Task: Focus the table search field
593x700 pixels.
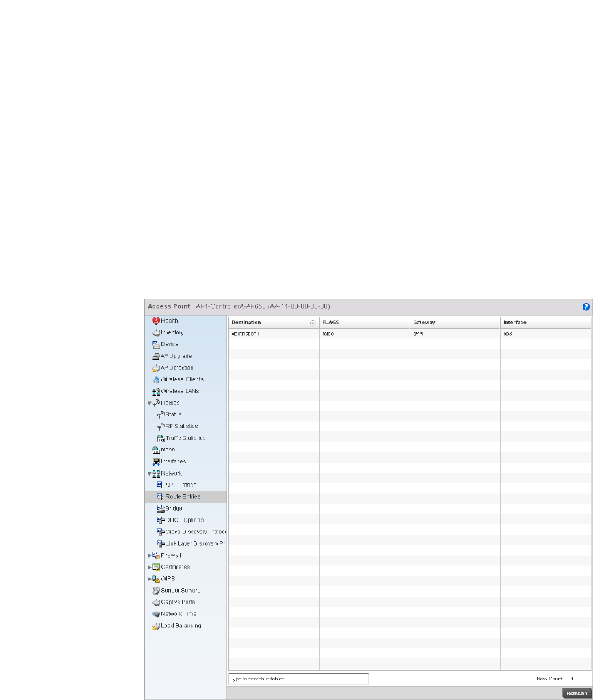Action: [298, 679]
